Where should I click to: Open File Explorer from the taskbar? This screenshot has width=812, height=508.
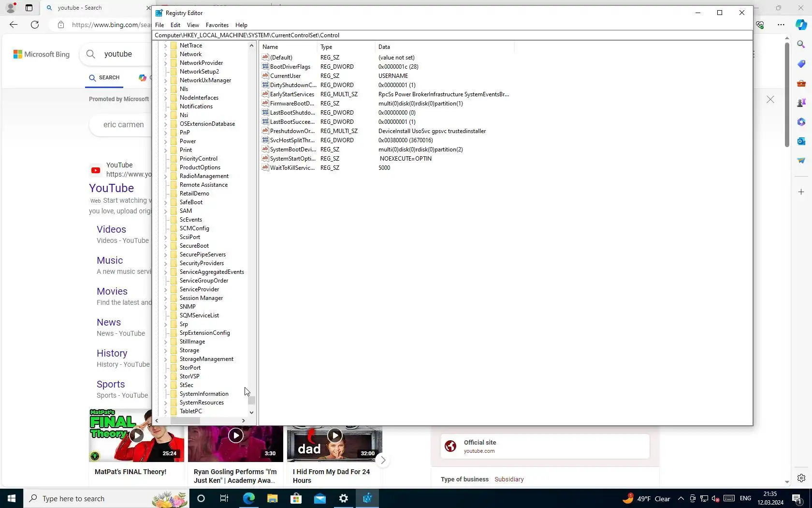(x=272, y=498)
